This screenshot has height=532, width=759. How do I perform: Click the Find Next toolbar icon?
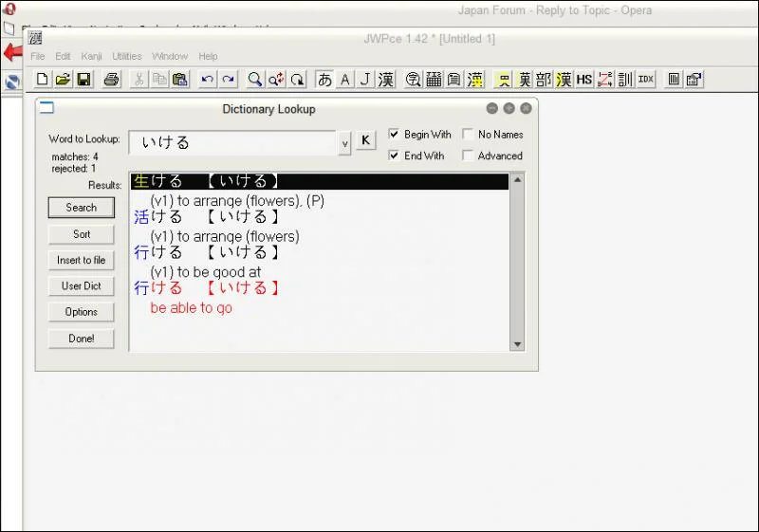(x=297, y=79)
